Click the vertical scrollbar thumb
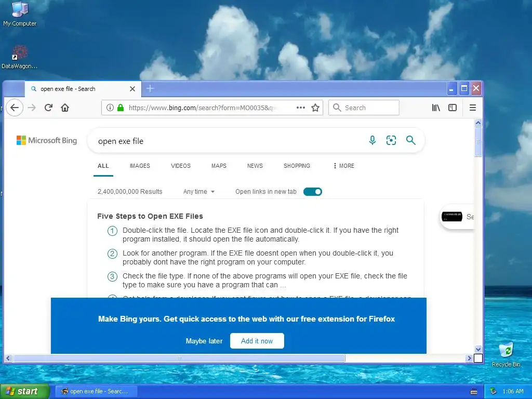Image resolution: width=532 pixels, height=399 pixels. pyautogui.click(x=478, y=142)
